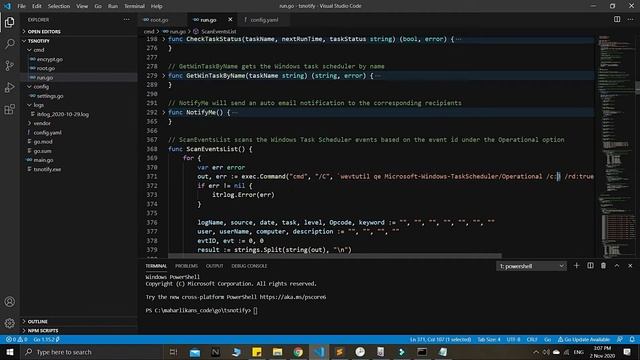Close the run.go editor tab
This screenshot has height=360, width=640.
(230, 19)
